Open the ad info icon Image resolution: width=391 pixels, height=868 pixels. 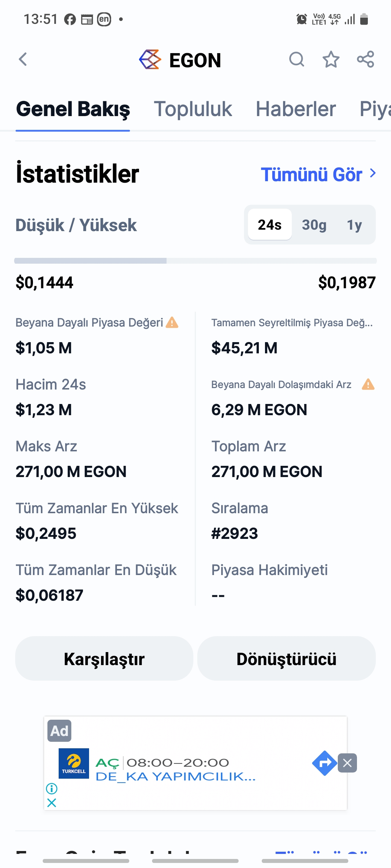click(x=52, y=788)
